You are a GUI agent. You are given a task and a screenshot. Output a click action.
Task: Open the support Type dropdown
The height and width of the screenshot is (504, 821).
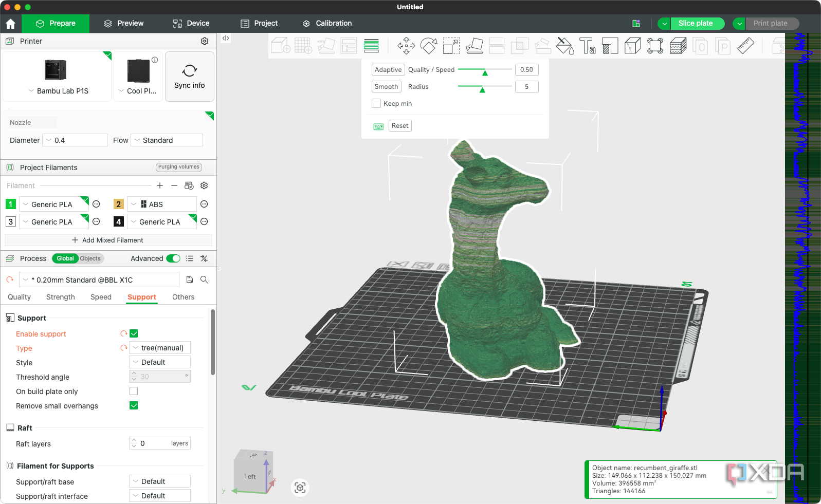coord(160,348)
